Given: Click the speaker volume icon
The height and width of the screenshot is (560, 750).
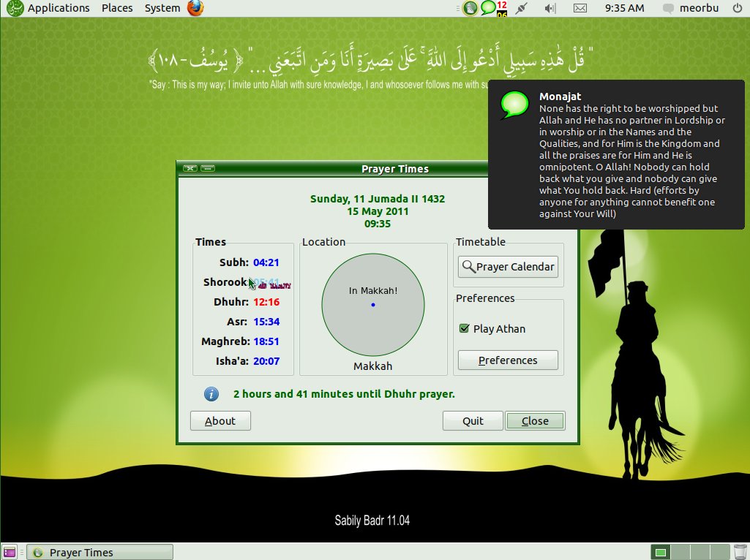Looking at the screenshot, I should (x=549, y=8).
